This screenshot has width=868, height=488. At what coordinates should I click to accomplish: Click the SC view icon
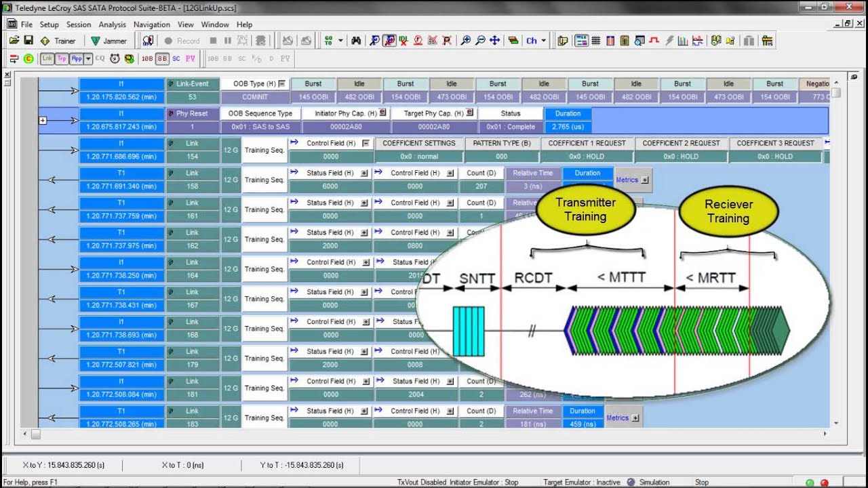176,58
